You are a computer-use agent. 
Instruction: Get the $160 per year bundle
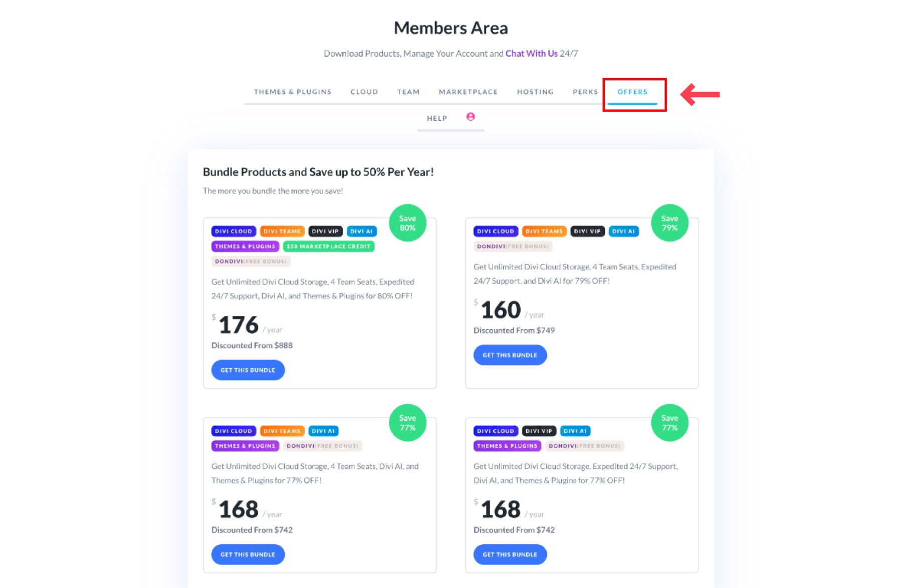pos(510,355)
